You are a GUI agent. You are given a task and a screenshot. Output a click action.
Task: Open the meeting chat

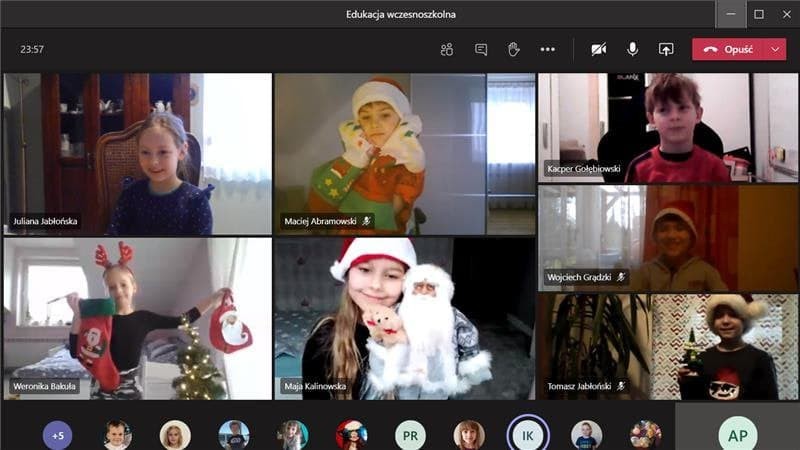point(481,49)
